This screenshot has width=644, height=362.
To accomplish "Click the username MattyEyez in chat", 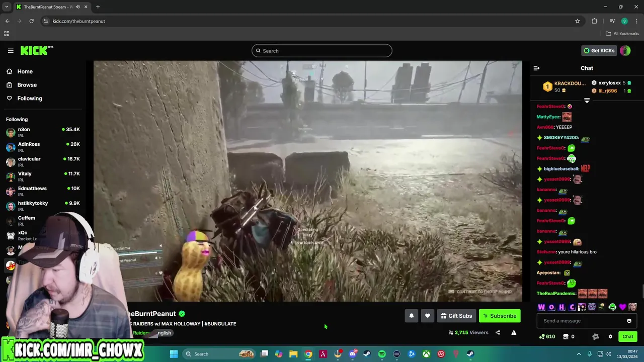I will tap(548, 117).
